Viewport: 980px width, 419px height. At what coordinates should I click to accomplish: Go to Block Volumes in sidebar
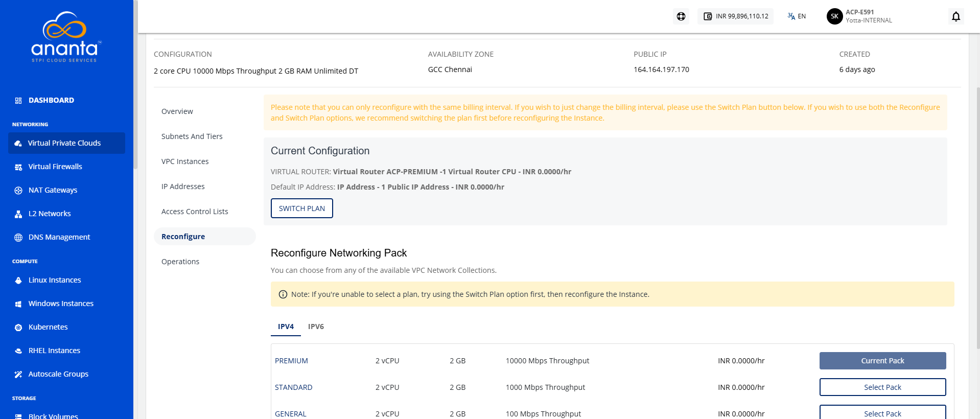click(53, 416)
